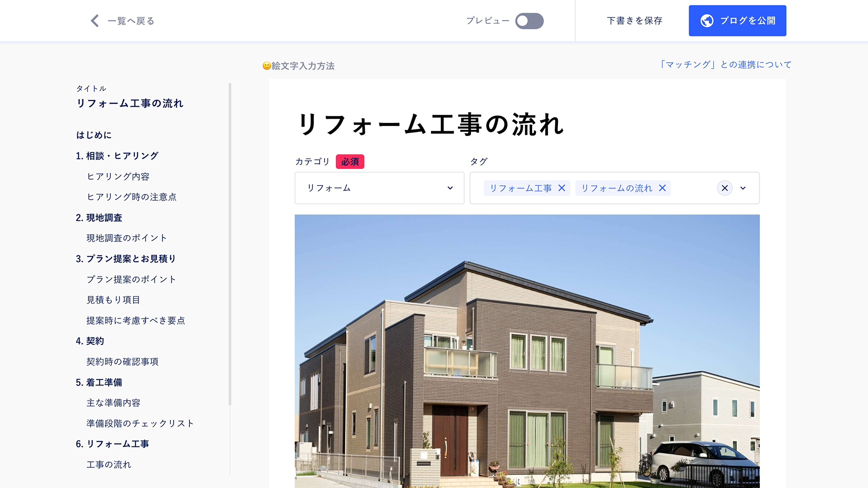The height and width of the screenshot is (488, 868).
Task: Click 下書きを保存 button
Action: [x=635, y=21]
